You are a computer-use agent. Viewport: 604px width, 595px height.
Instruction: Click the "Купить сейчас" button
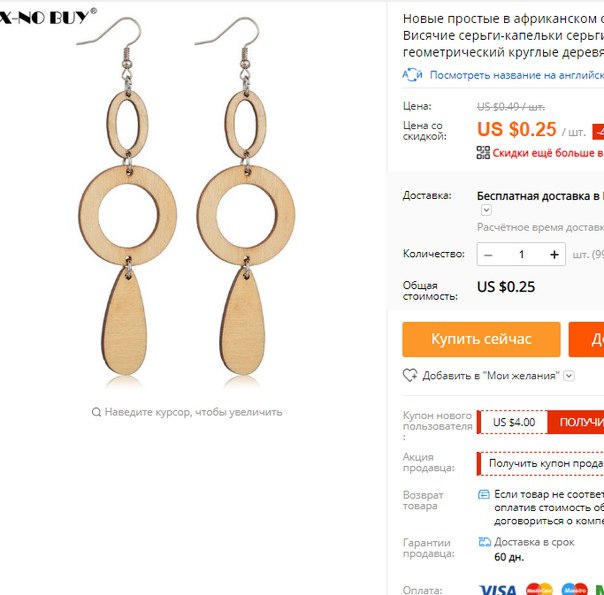click(x=481, y=339)
